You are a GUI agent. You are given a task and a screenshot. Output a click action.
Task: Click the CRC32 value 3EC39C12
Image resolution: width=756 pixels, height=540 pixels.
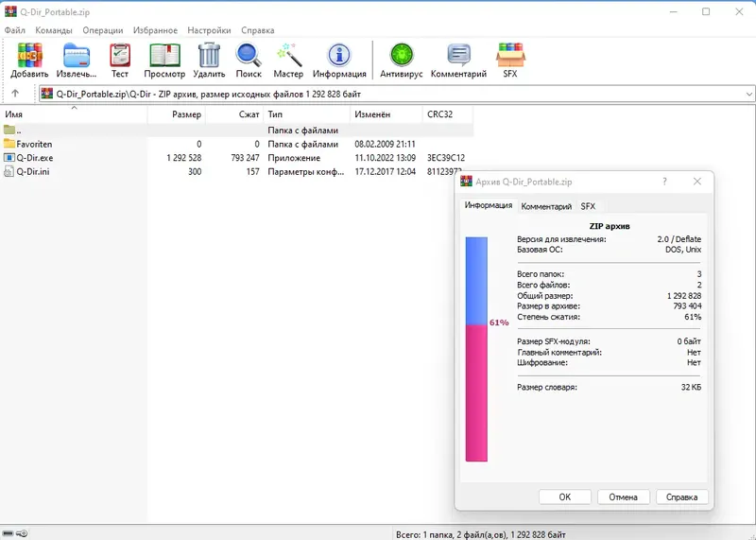tap(446, 158)
